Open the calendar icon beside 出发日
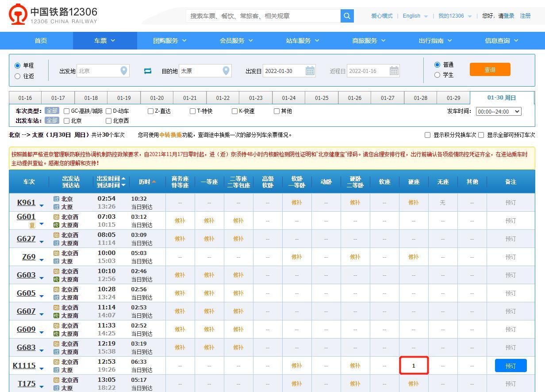The image size is (545, 392). click(x=310, y=71)
